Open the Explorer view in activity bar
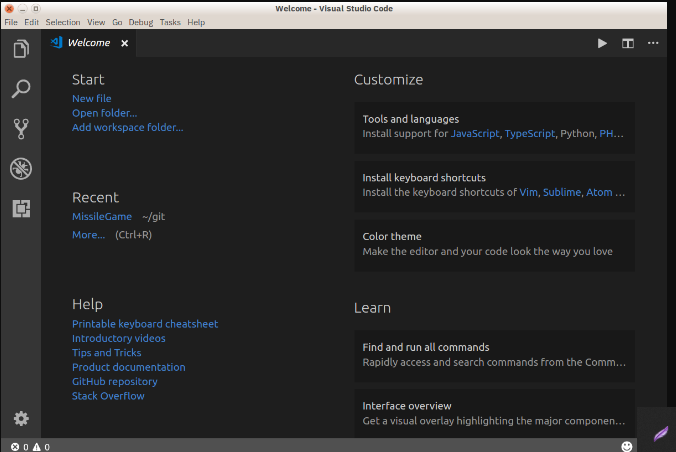The height and width of the screenshot is (452, 676). [x=21, y=48]
